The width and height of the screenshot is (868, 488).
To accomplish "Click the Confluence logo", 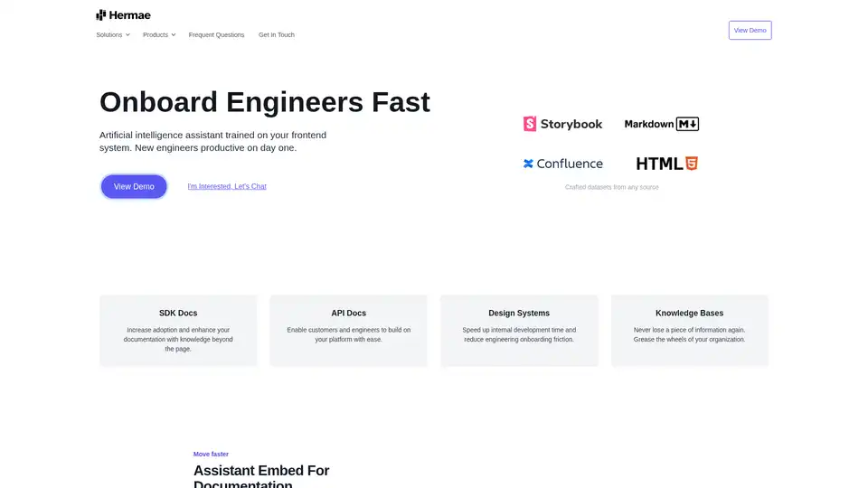I will pyautogui.click(x=562, y=164).
